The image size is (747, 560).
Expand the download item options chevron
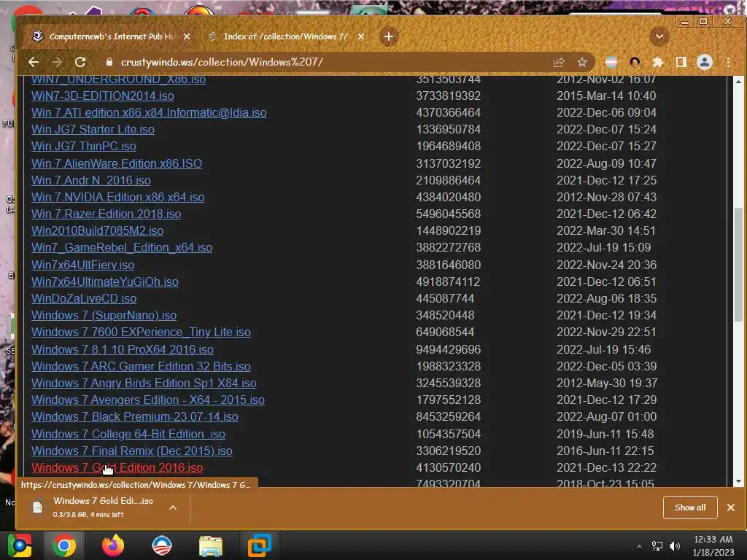(x=173, y=507)
